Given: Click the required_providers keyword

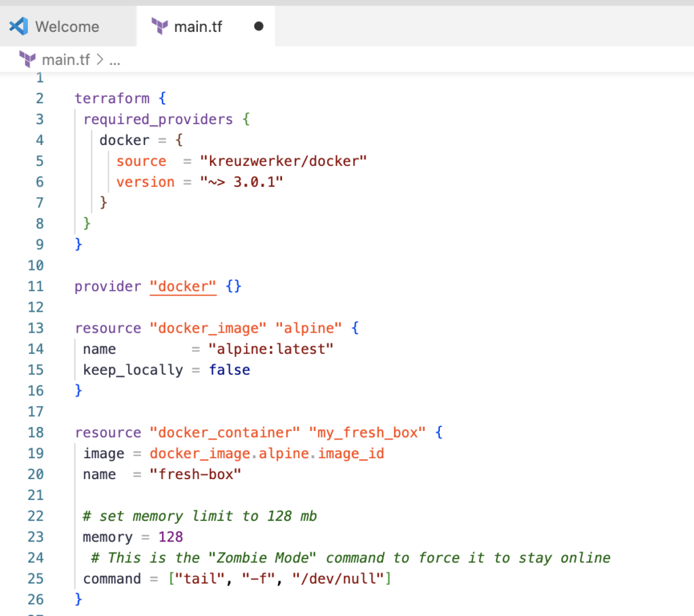Looking at the screenshot, I should coord(158,119).
